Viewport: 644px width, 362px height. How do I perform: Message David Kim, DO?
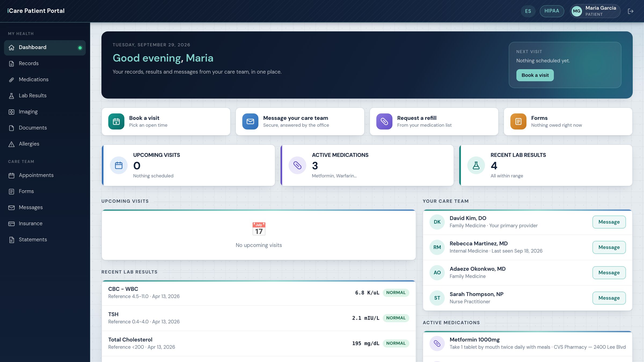pos(609,222)
